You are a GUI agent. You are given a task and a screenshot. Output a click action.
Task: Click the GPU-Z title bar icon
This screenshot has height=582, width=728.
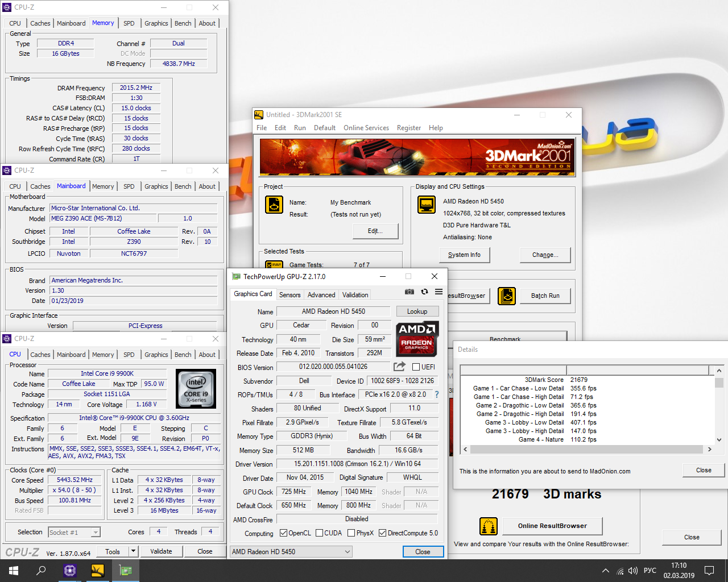(236, 277)
